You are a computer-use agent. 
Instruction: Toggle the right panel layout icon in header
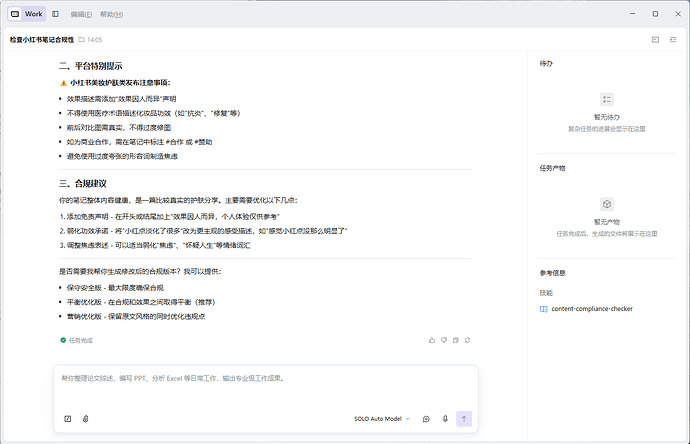point(655,40)
